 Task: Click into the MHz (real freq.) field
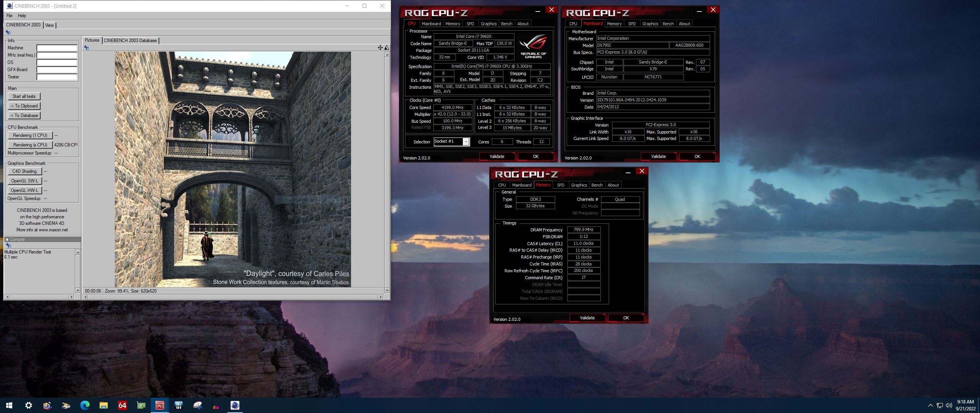(x=57, y=55)
